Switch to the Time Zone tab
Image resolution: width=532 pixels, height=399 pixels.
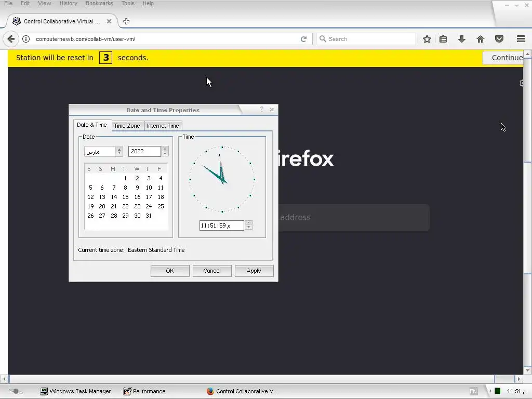pos(127,126)
